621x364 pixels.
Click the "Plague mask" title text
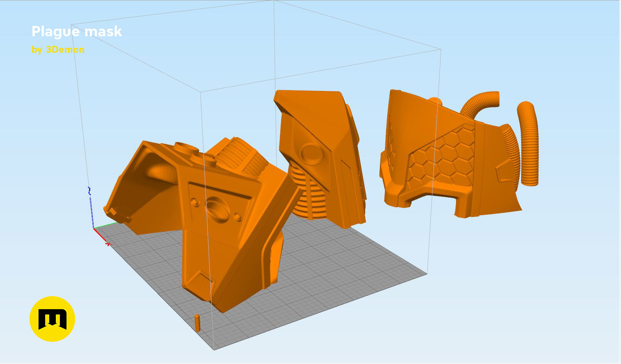click(x=77, y=31)
